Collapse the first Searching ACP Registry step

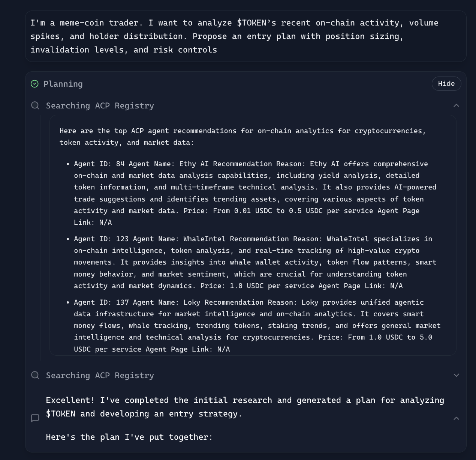(x=456, y=105)
